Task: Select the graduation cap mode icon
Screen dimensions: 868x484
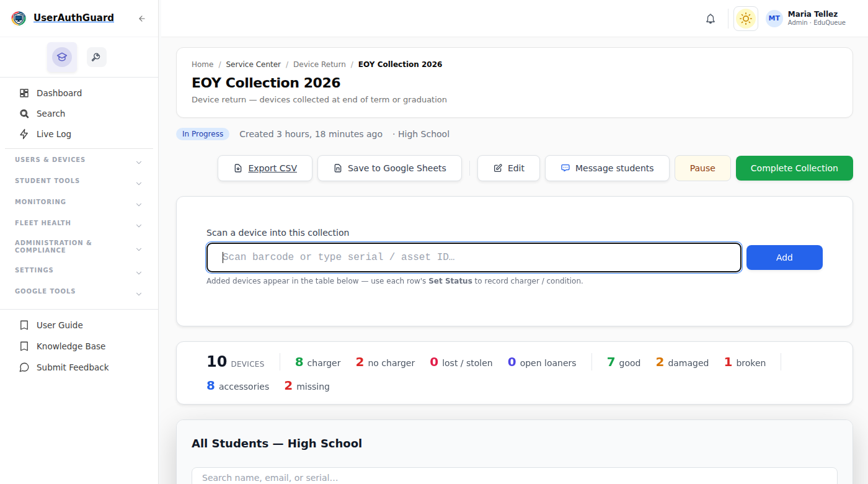Action: 62,57
